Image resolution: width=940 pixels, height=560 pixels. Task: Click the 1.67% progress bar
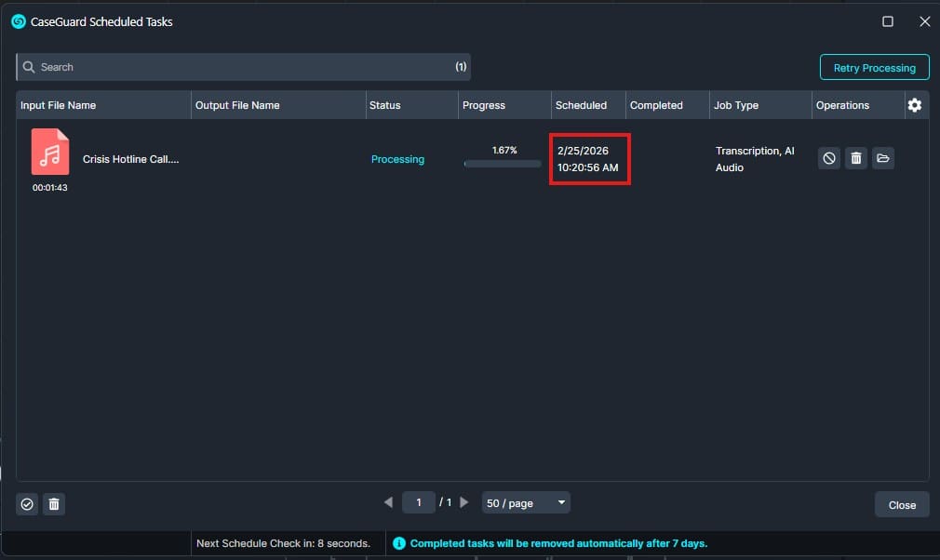tap(503, 164)
